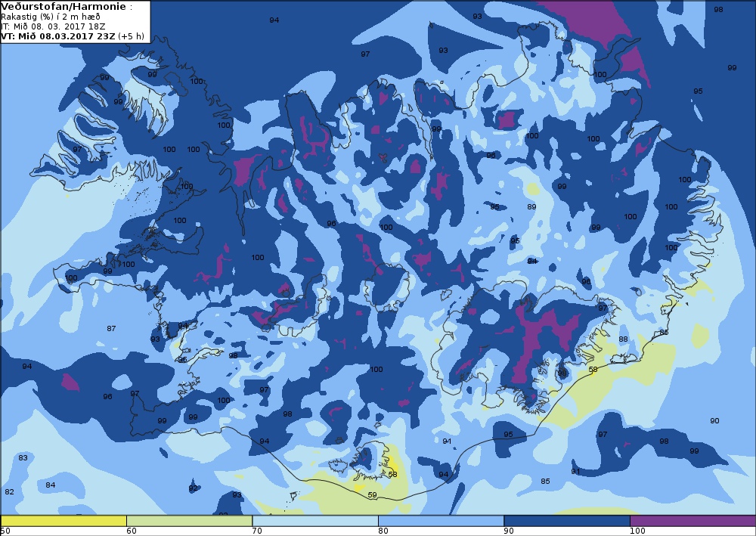Select the humidity value "83" on the map
The width and height of the screenshot is (756, 536).
coord(23,457)
